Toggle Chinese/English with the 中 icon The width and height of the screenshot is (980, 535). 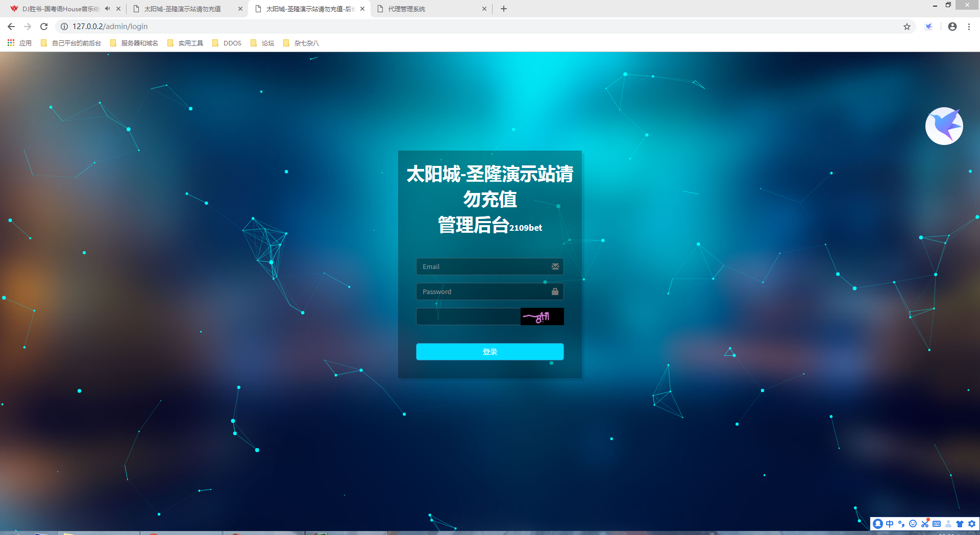pos(890,524)
